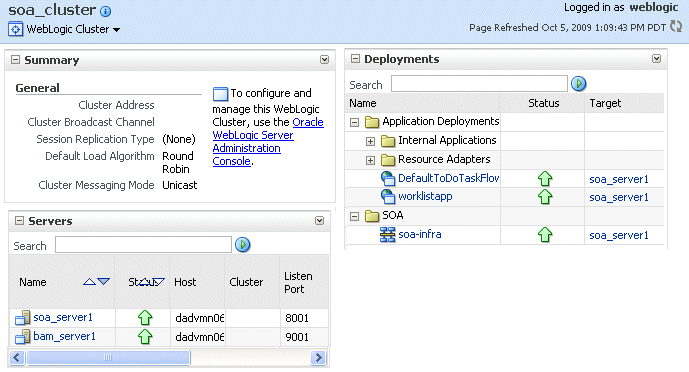689x372 pixels.
Task: Click the WebLogic Cluster target icon
Action: (x=15, y=29)
